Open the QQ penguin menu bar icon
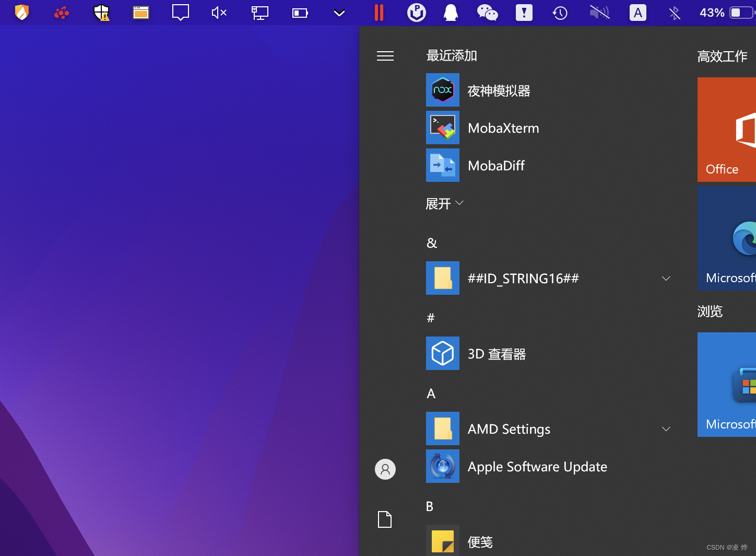756x556 pixels. pyautogui.click(x=451, y=13)
